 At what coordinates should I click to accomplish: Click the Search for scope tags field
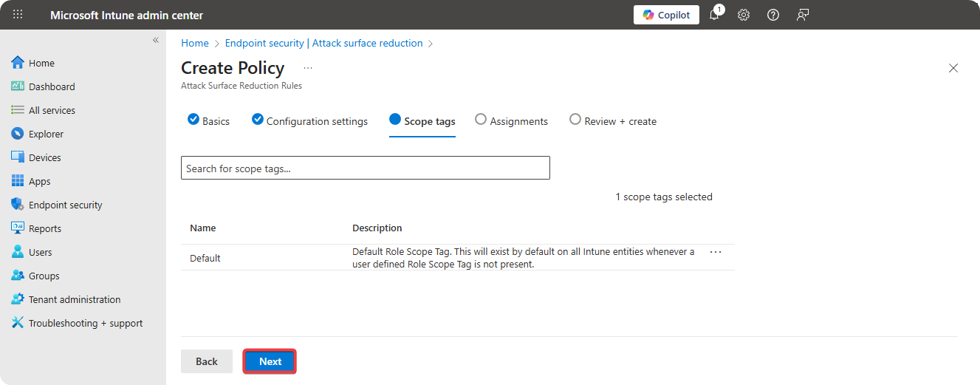point(365,168)
